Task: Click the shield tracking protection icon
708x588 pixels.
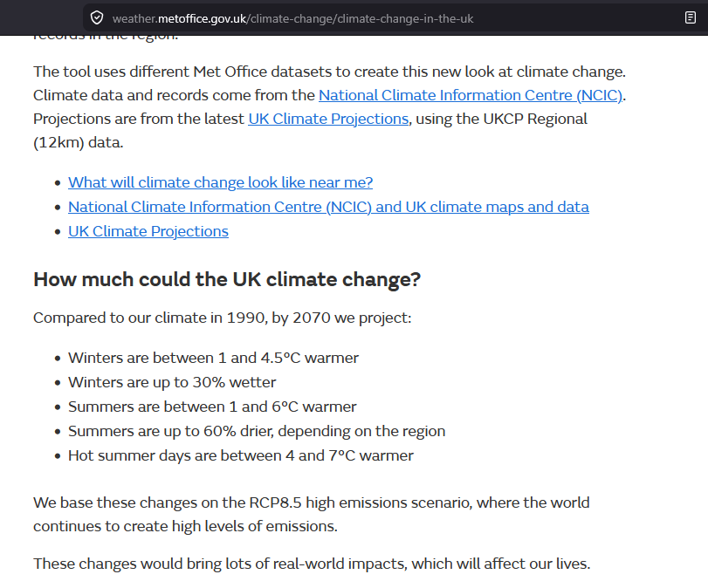Action: point(97,18)
